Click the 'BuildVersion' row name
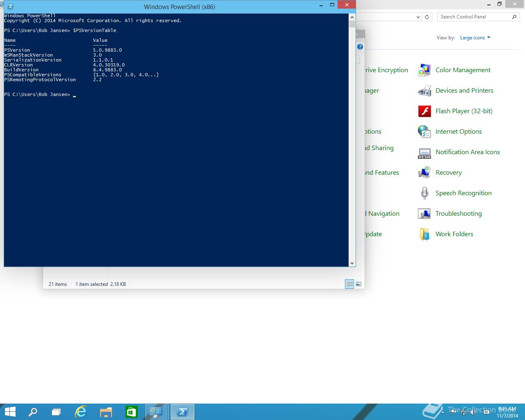The height and width of the screenshot is (420, 525). pyautogui.click(x=21, y=70)
